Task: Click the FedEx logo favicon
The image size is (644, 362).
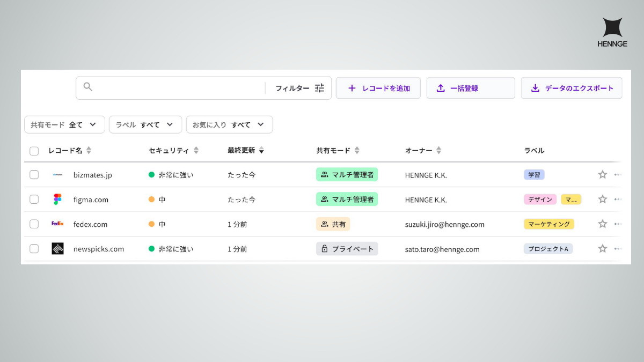Action: [57, 224]
